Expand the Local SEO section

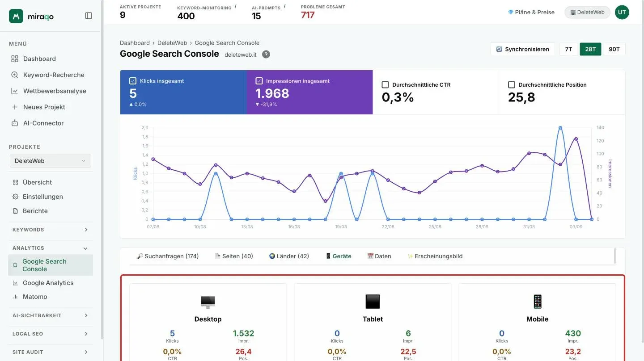tap(51, 334)
